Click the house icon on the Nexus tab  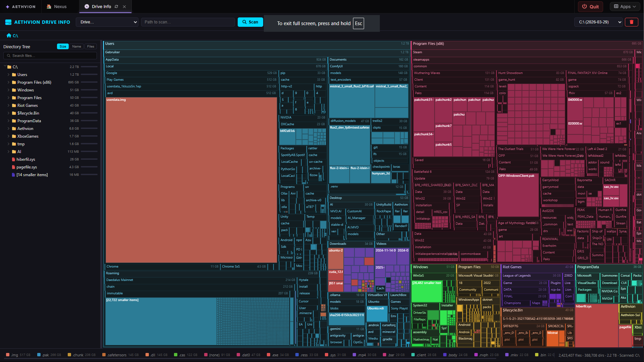(49, 6)
